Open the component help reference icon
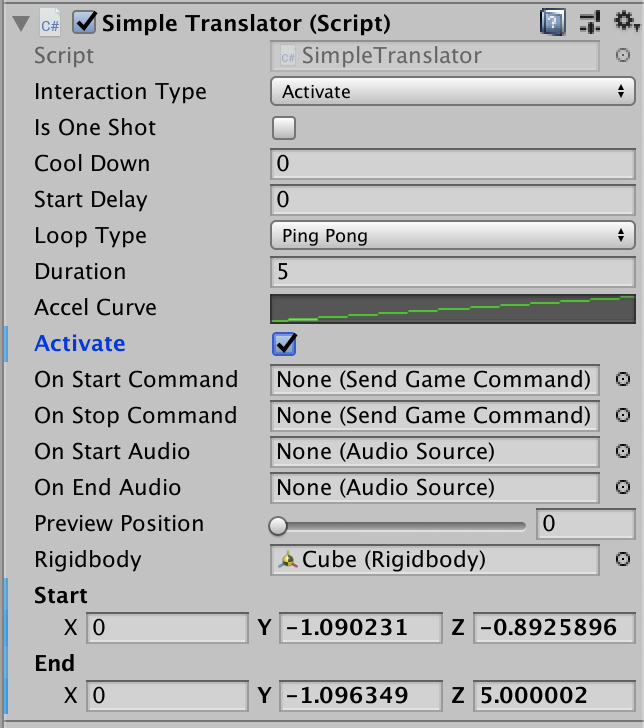This screenshot has width=644, height=728. click(x=550, y=21)
